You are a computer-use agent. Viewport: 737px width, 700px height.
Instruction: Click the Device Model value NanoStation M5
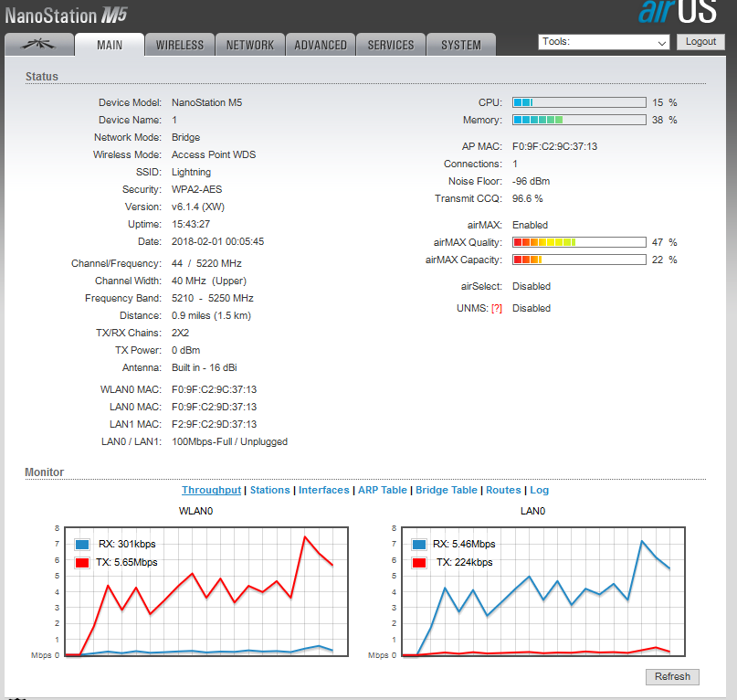pos(206,102)
